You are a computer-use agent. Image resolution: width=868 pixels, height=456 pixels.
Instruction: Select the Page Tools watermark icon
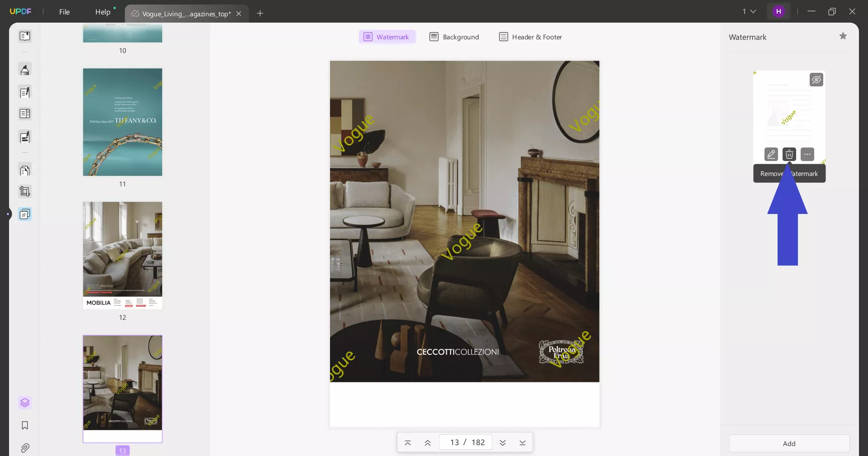pyautogui.click(x=25, y=214)
